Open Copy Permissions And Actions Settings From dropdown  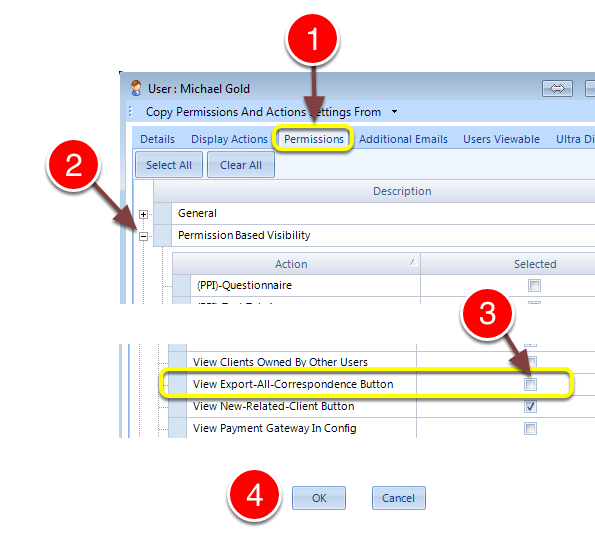click(x=394, y=112)
